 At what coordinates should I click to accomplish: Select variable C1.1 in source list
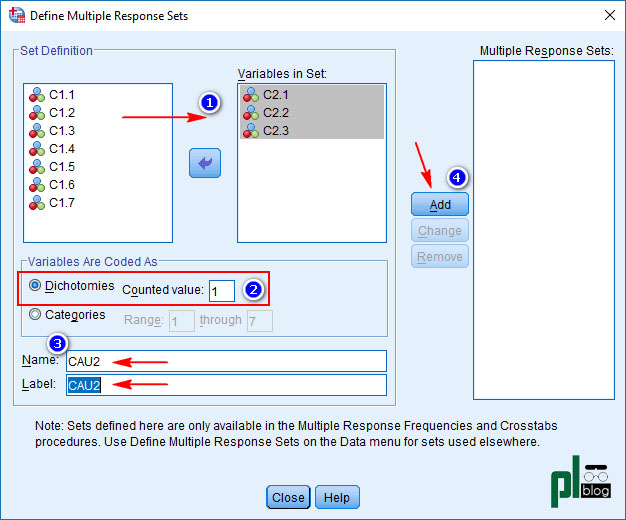[61, 95]
